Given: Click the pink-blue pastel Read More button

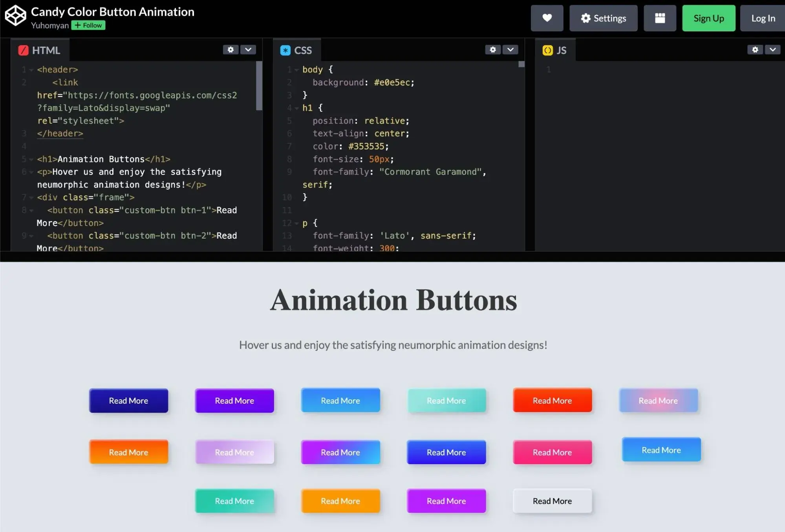Looking at the screenshot, I should click(x=658, y=400).
